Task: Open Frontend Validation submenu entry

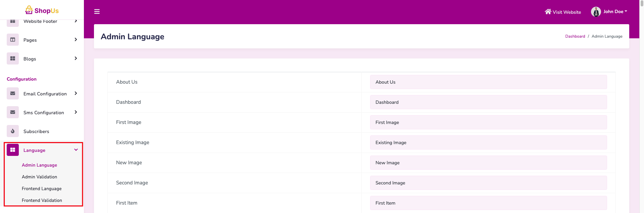Action: coord(42,200)
